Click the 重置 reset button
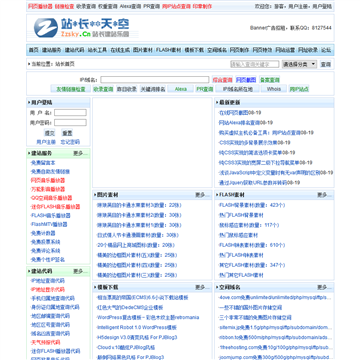The image size is (360, 360). click(67, 133)
